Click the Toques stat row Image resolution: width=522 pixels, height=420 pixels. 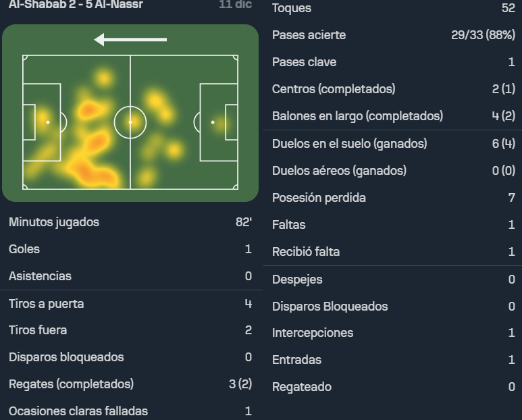click(x=394, y=8)
